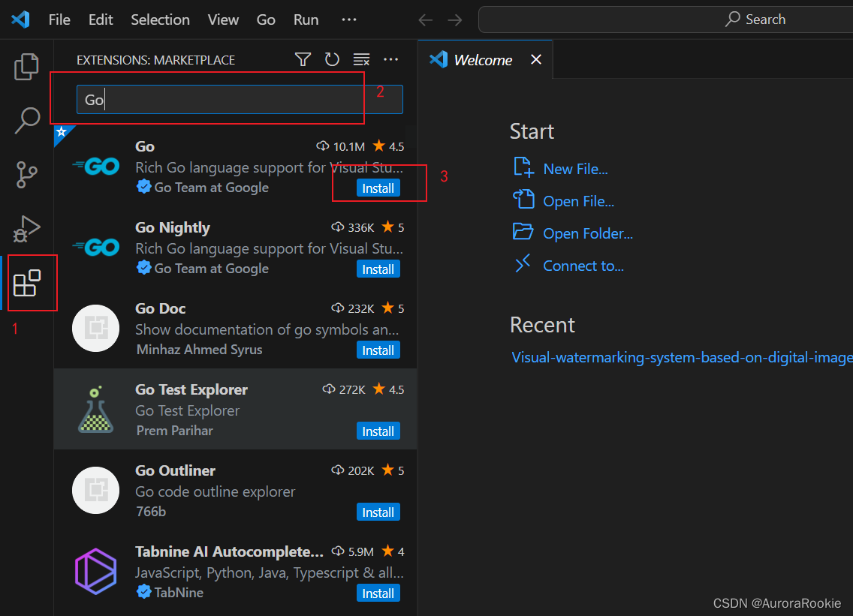Click the VS Code logo in title bar

coord(20,20)
